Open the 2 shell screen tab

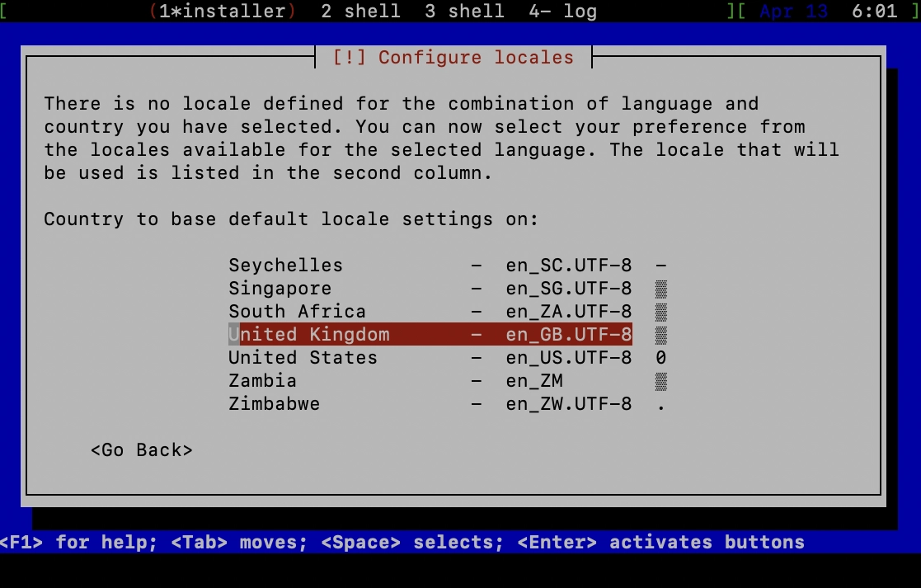(x=360, y=12)
